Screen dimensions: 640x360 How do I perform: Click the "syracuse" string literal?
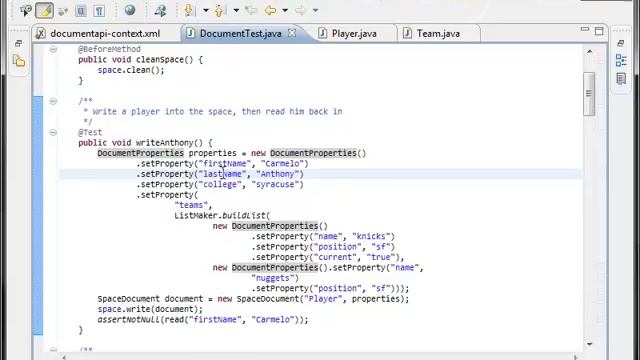tap(275, 184)
